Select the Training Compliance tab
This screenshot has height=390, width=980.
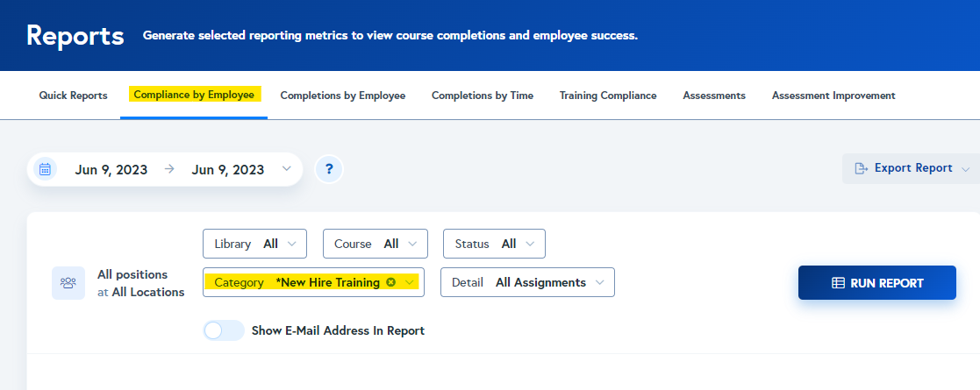[608, 96]
